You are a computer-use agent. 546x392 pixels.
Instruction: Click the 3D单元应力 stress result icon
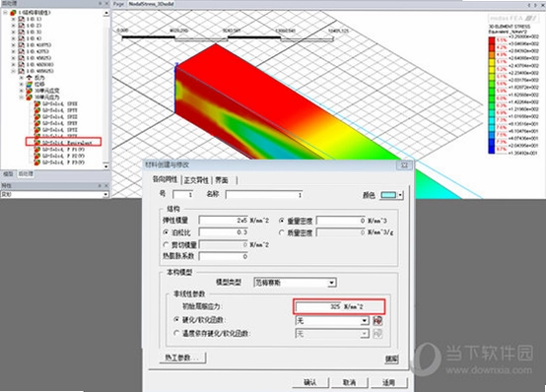[x=30, y=98]
